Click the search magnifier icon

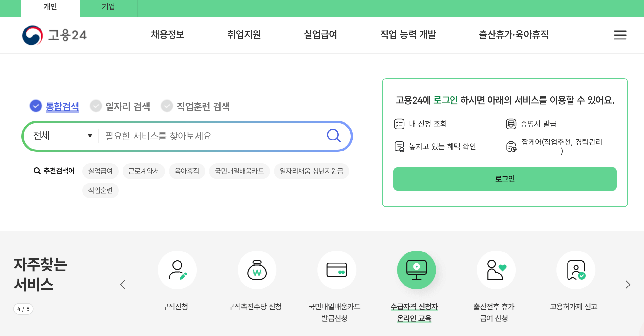coord(334,136)
